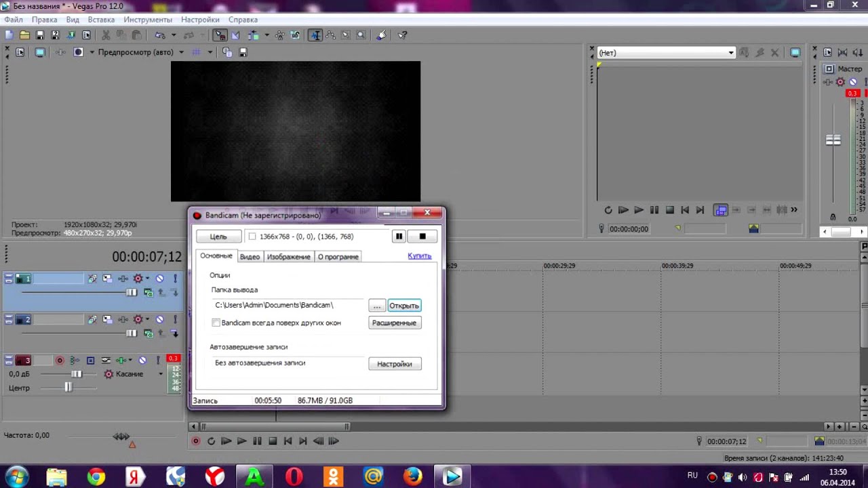Open a file with the folder toolbar icon
Image resolution: width=868 pixels, height=488 pixels.
(24, 35)
